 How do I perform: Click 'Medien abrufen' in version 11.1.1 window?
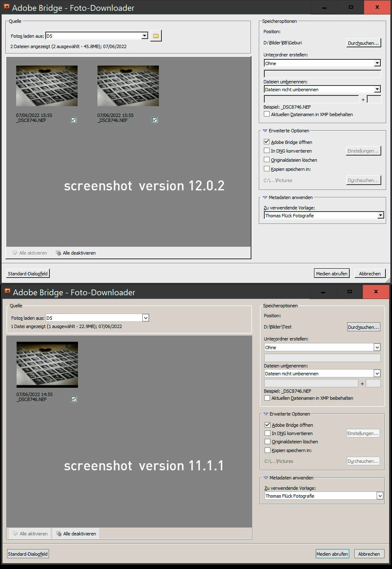(x=332, y=554)
